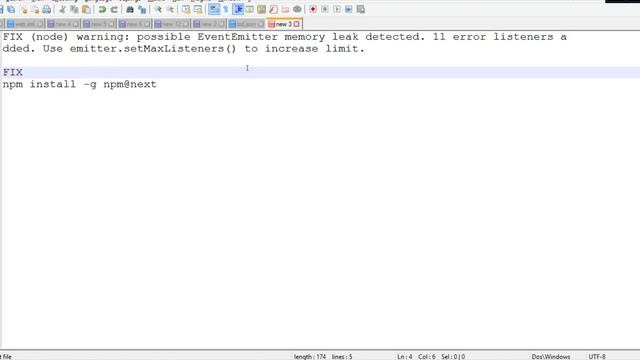
Task: Click the Zoom Out icon
Action: (170, 9)
